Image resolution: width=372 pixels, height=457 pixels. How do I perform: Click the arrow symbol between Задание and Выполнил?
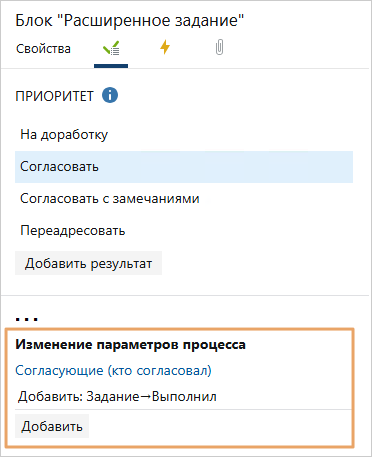tap(145, 397)
